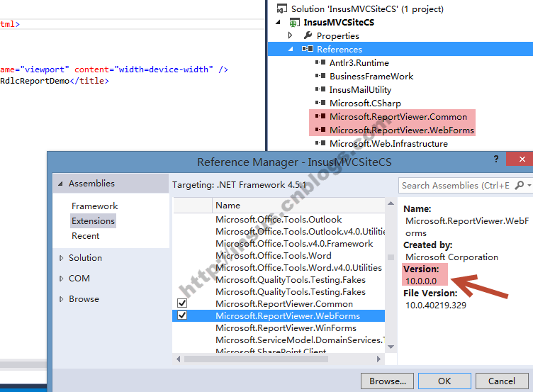Select Antlr3.Runtime reference
The image size is (533, 392).
tap(359, 63)
